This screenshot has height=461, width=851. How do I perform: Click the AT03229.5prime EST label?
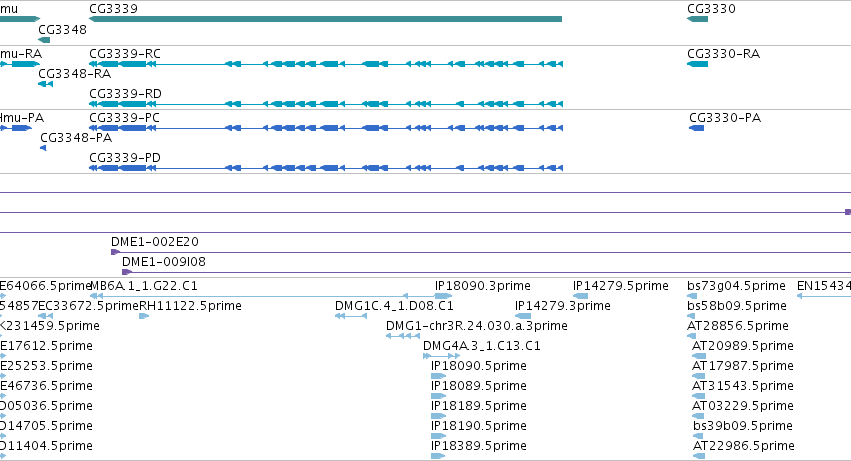(x=742, y=406)
